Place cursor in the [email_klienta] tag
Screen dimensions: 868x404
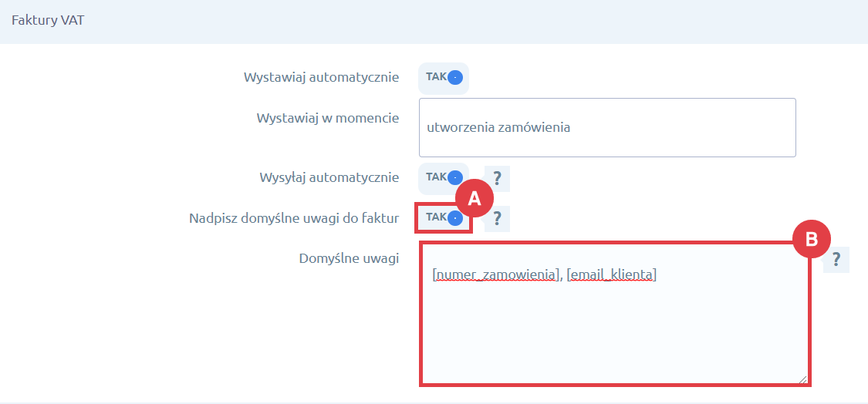pyautogui.click(x=611, y=274)
